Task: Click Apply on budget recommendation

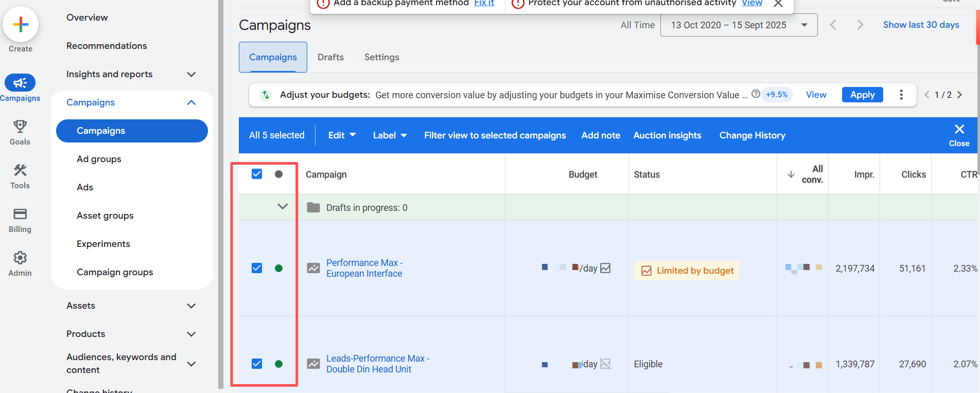Action: 862,95
